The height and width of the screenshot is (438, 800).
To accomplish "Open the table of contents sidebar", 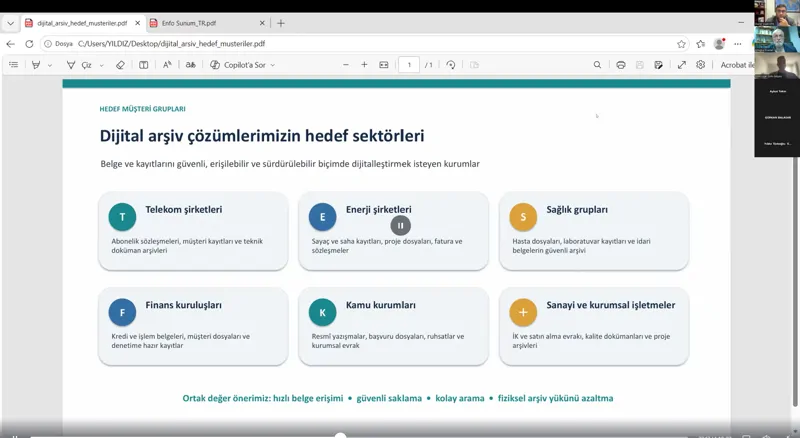I will (x=14, y=65).
